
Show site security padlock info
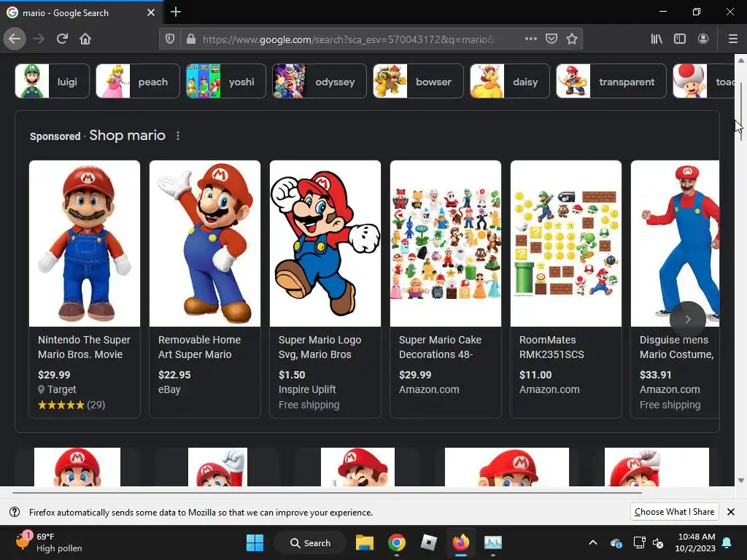pos(191,39)
